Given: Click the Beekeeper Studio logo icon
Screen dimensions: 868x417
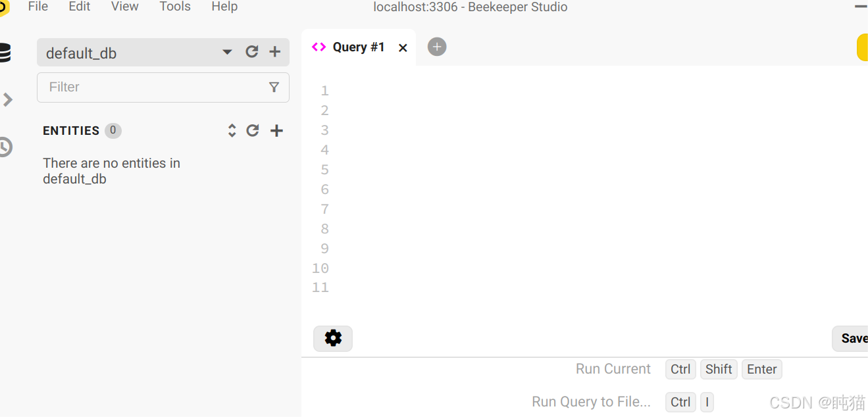Looking at the screenshot, I should [4, 8].
